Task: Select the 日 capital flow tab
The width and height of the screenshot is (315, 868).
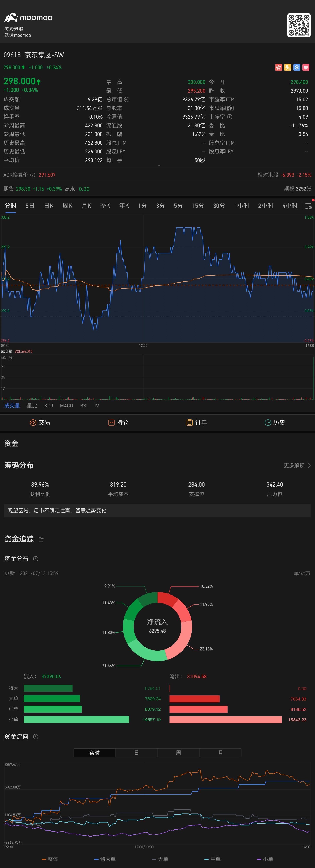Action: click(x=137, y=753)
